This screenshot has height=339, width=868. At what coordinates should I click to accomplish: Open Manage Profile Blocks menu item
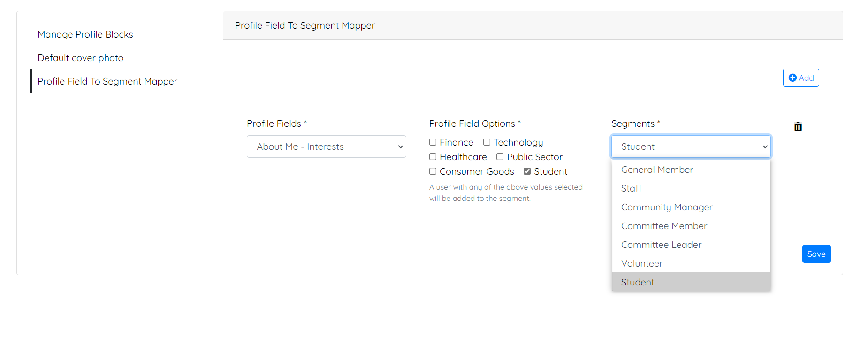click(x=85, y=34)
